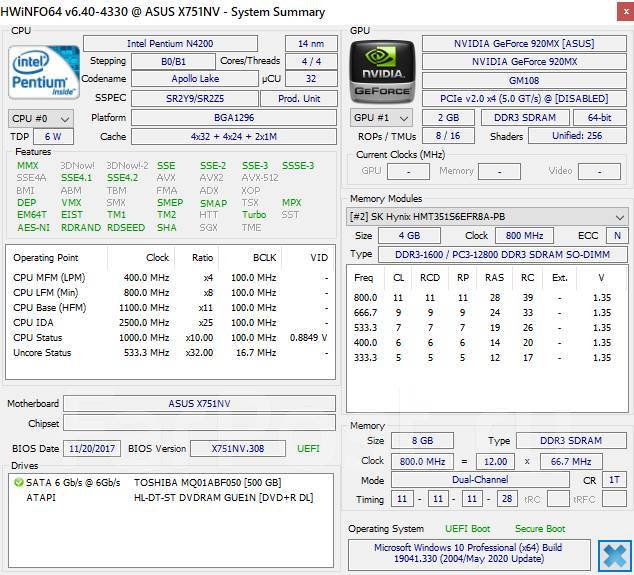
Task: Select the CPU Status row
Action: coord(170,338)
